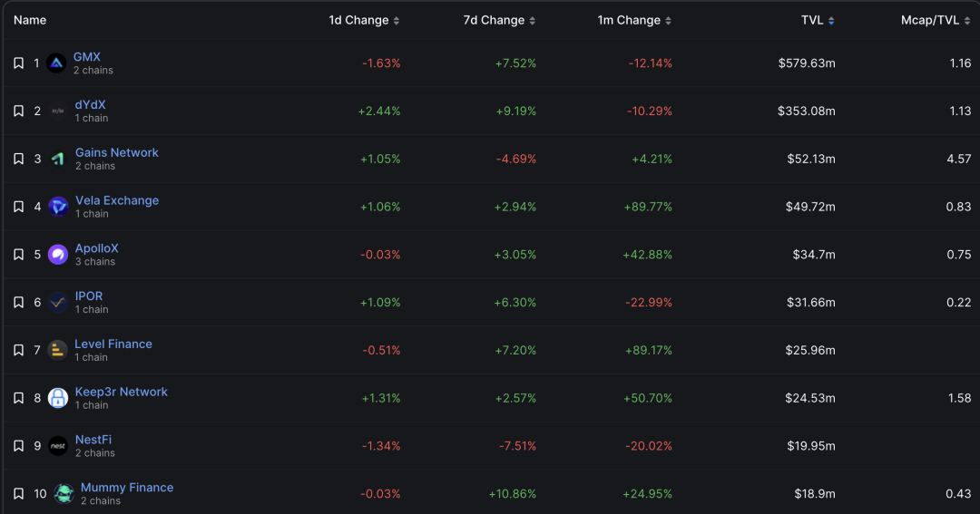980x514 pixels.
Task: Bookmark the dYdX protocol
Action: (x=18, y=111)
